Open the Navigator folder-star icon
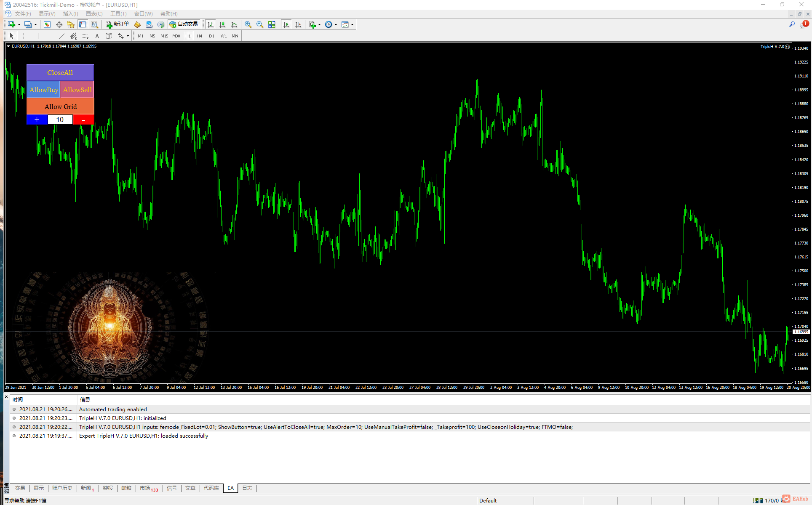The height and width of the screenshot is (505, 812). click(x=71, y=24)
